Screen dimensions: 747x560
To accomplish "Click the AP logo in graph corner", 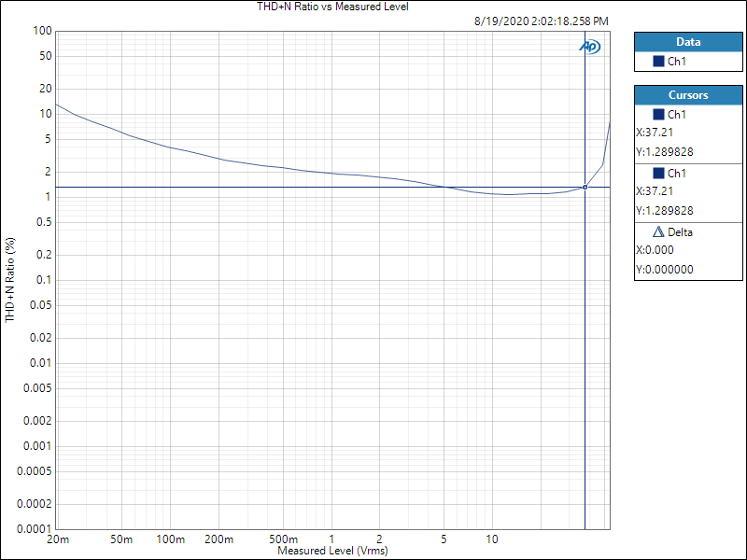I will click(x=590, y=46).
